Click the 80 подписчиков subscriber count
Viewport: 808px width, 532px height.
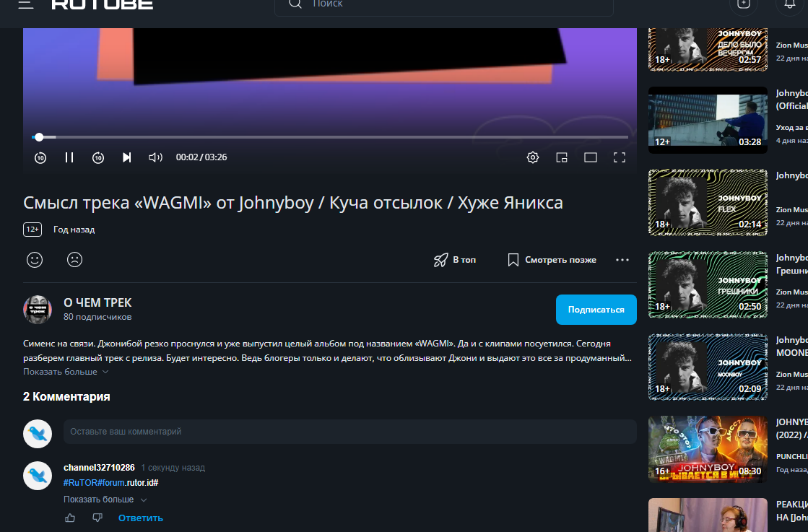pyautogui.click(x=97, y=317)
